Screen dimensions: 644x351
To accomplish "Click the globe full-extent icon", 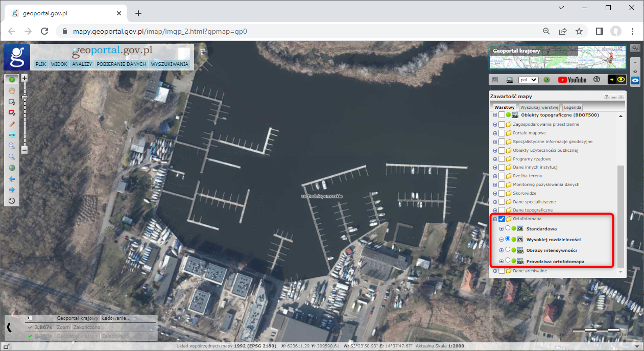I will (12, 168).
